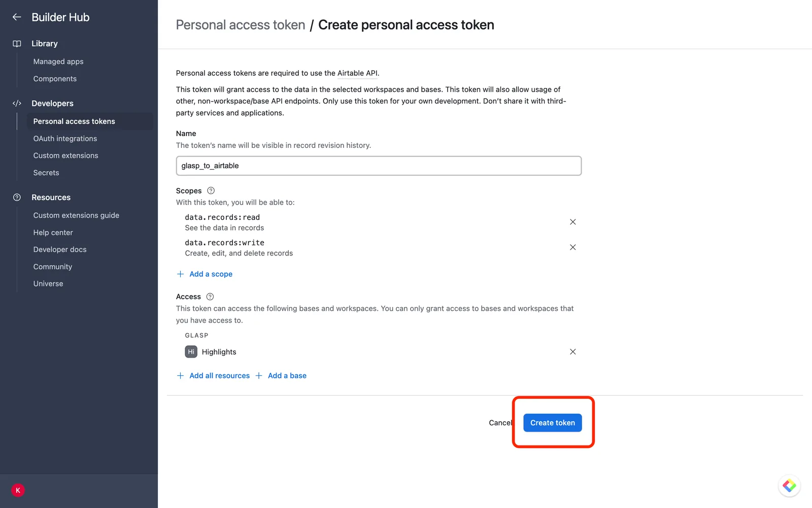
Task: Remove the Highlights base from access
Action: [x=572, y=352]
